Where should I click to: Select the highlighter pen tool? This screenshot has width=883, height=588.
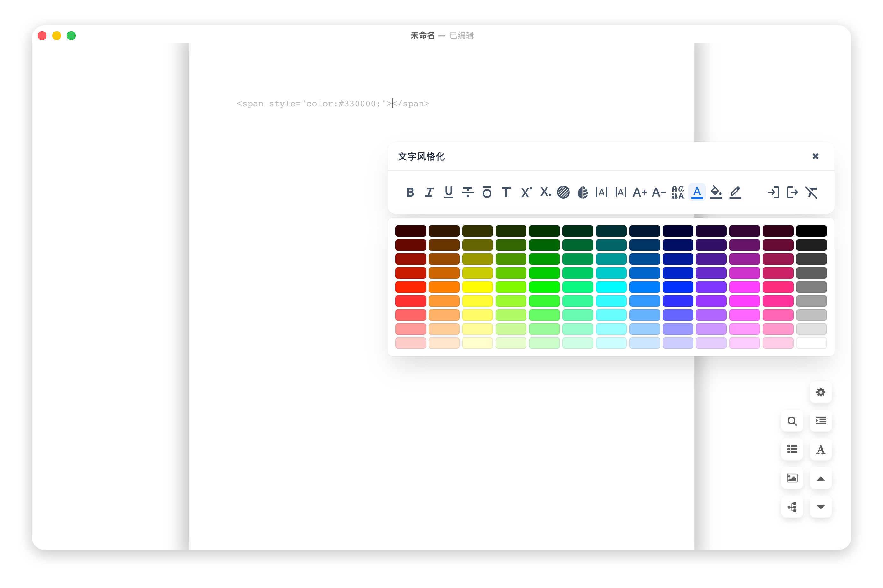(x=735, y=192)
